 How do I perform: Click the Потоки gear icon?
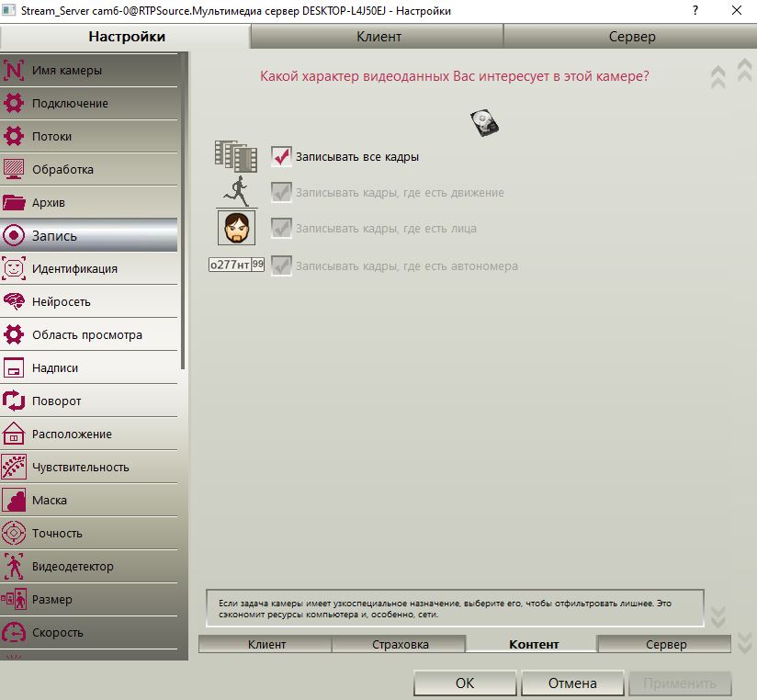[x=14, y=136]
